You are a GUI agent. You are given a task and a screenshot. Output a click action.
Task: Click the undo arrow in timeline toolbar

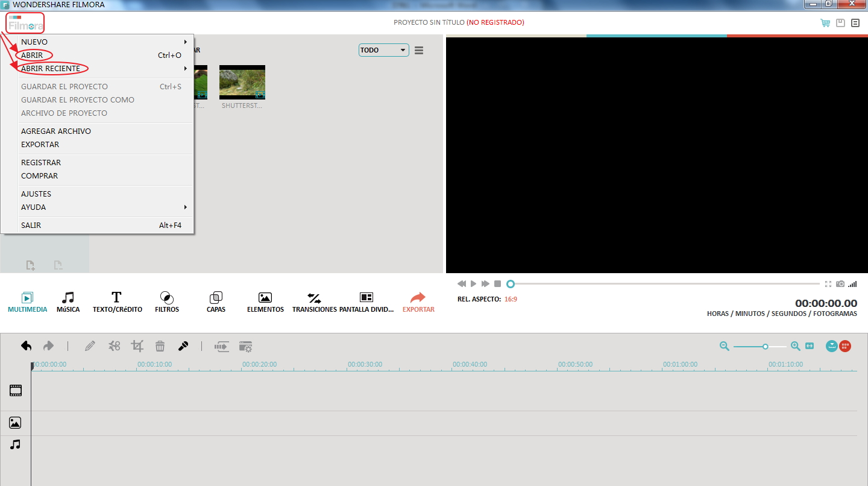(x=27, y=346)
